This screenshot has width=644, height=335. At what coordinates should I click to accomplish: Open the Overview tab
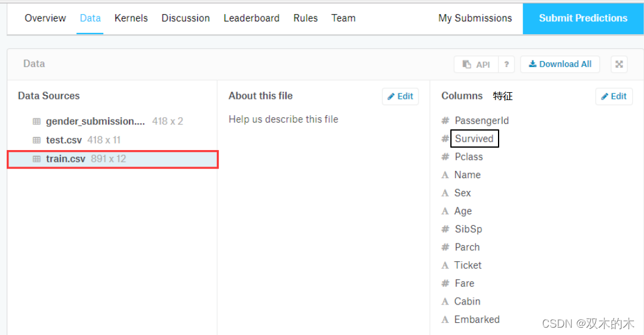[x=45, y=18]
